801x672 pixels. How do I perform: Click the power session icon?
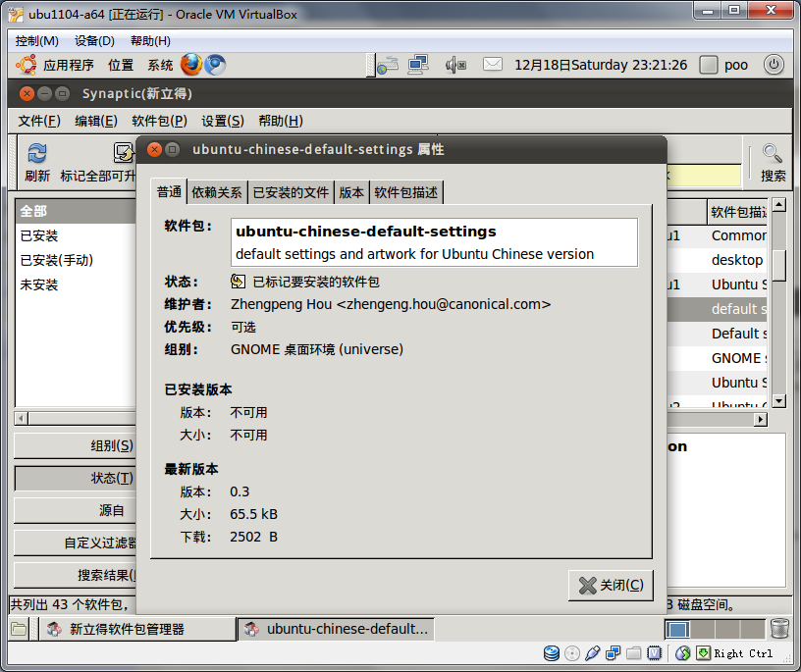(774, 65)
